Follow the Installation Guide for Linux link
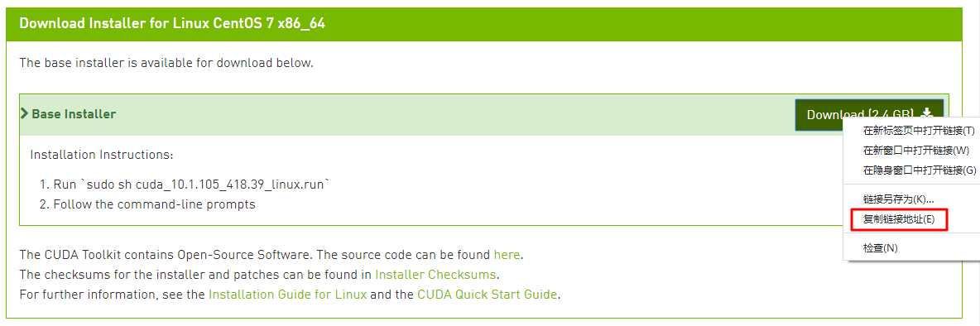Viewport: 980px width, 326px height. [287, 295]
